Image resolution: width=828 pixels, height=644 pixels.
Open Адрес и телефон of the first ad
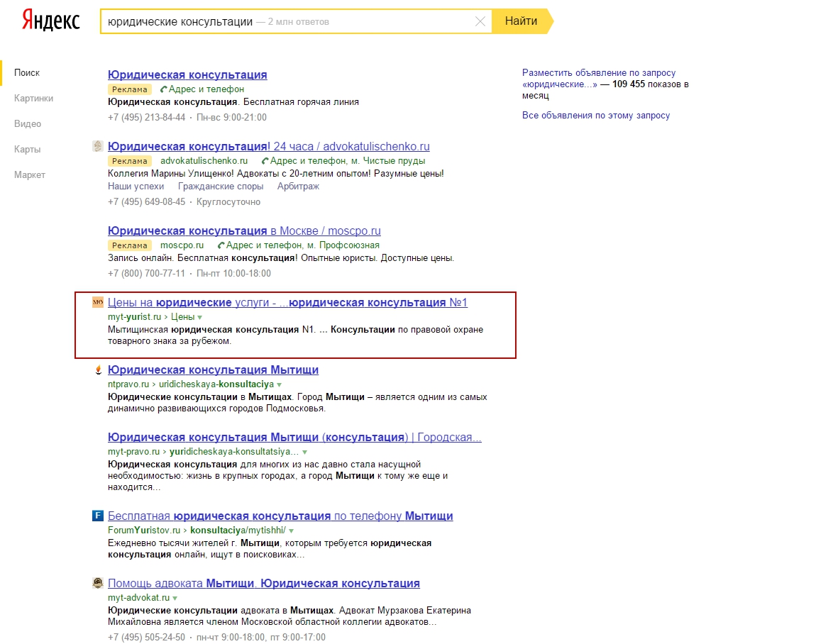tap(206, 89)
